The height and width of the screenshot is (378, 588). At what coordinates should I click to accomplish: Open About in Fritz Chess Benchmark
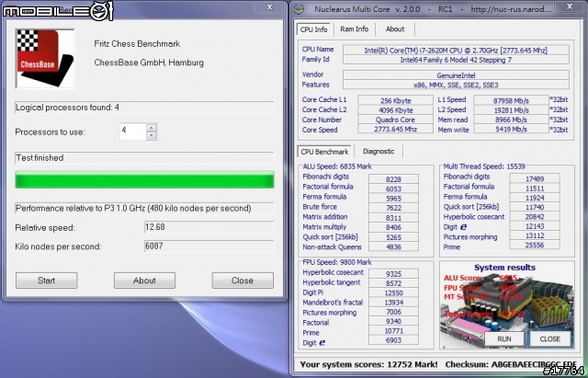pyautogui.click(x=144, y=281)
